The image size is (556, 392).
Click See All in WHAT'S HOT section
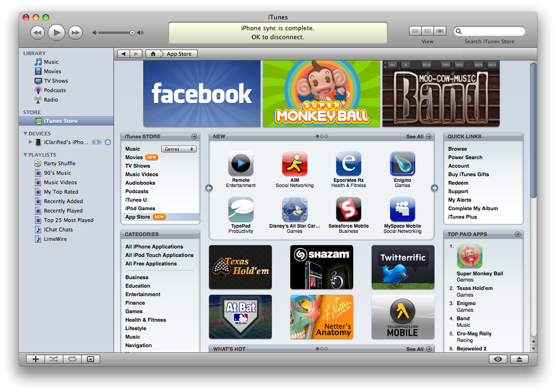(x=418, y=349)
